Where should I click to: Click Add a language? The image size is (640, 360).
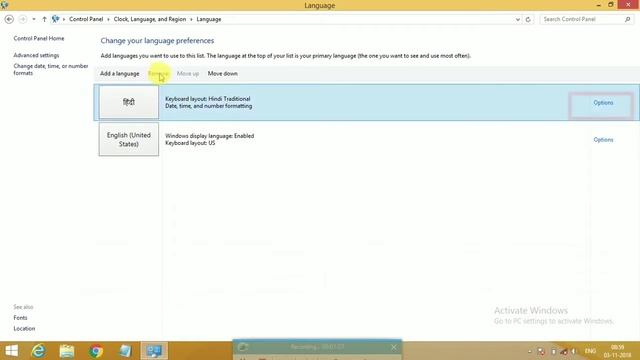(120, 73)
